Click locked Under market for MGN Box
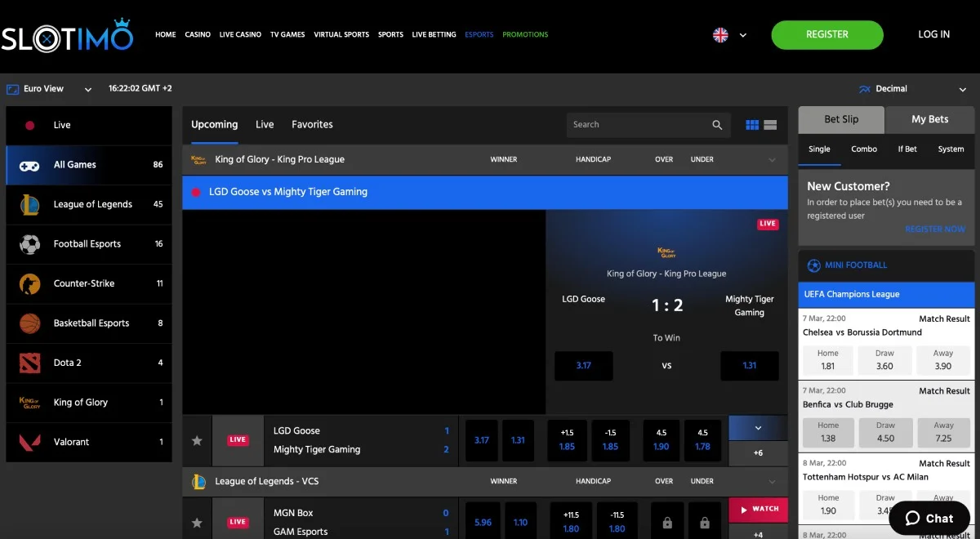This screenshot has width=980, height=539. point(705,522)
